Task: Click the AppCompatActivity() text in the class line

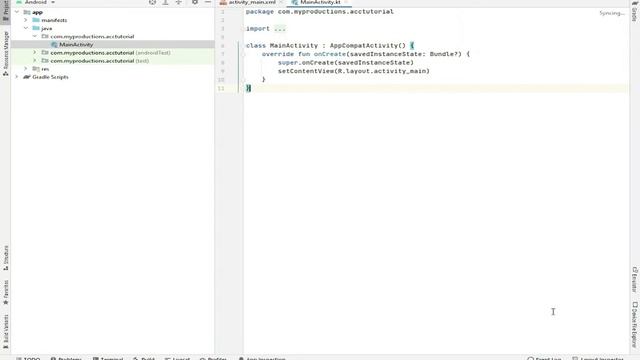Action: pos(367,46)
